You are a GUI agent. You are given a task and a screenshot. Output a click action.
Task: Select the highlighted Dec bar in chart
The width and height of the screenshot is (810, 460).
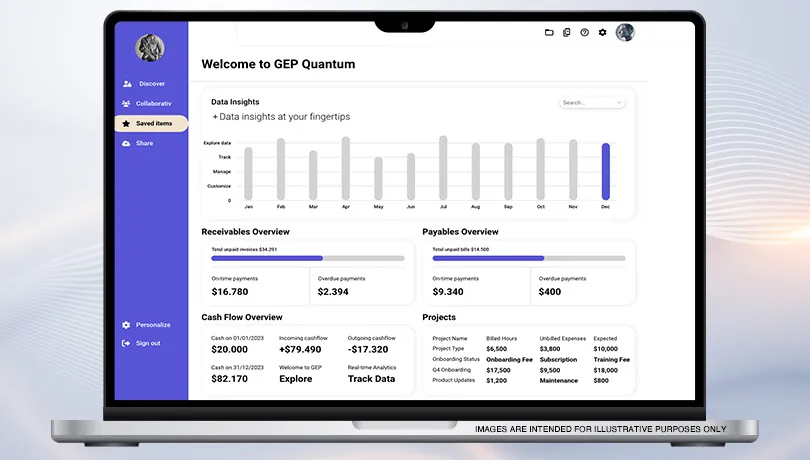coord(605,171)
